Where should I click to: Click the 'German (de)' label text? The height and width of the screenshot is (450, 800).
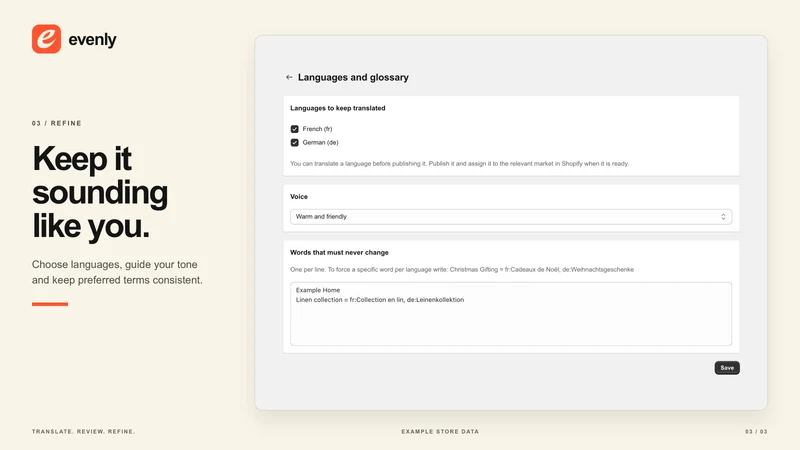(x=320, y=142)
